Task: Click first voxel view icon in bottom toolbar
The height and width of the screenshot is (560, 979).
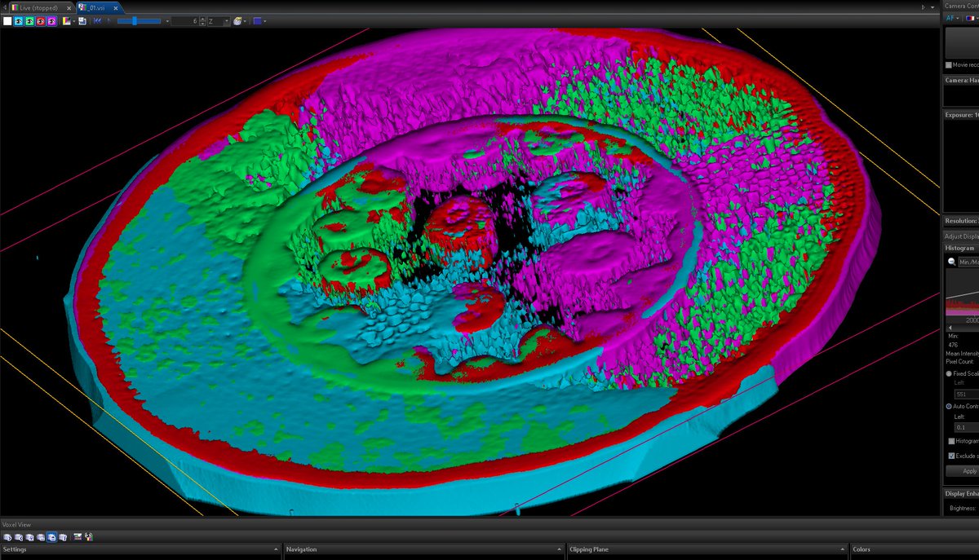Action: click(7, 537)
